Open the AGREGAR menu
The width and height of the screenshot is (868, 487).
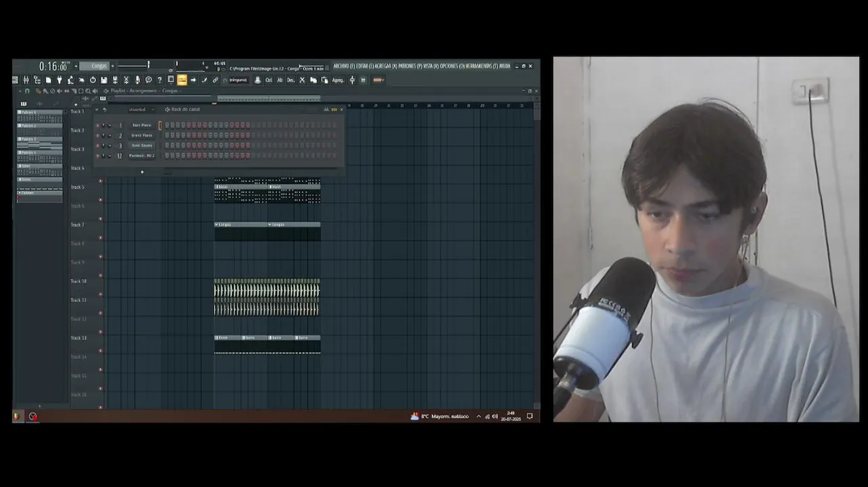click(x=386, y=66)
